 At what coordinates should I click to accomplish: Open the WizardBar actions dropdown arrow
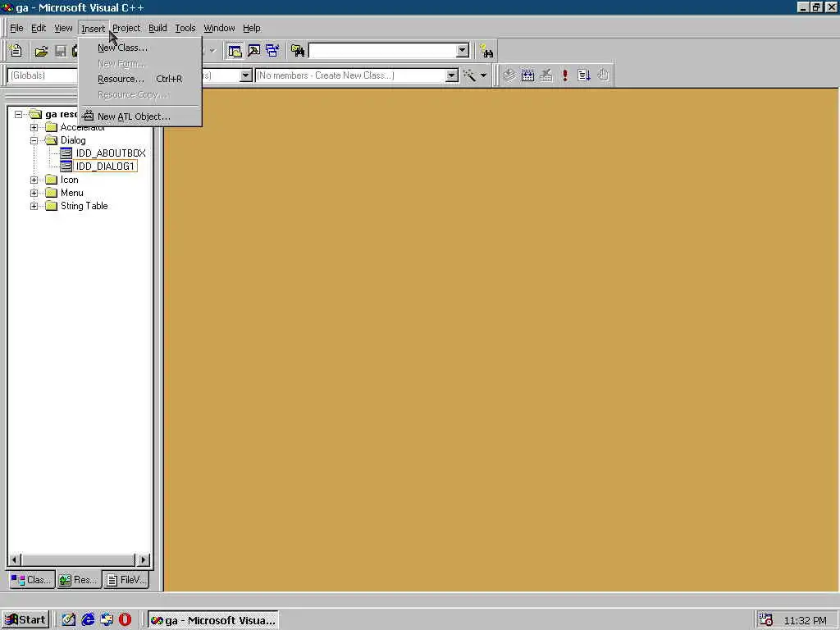coord(483,75)
